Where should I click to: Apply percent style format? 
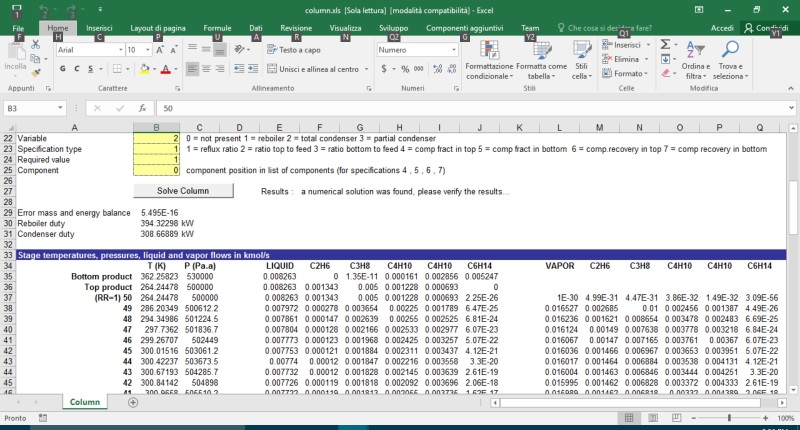(x=405, y=69)
